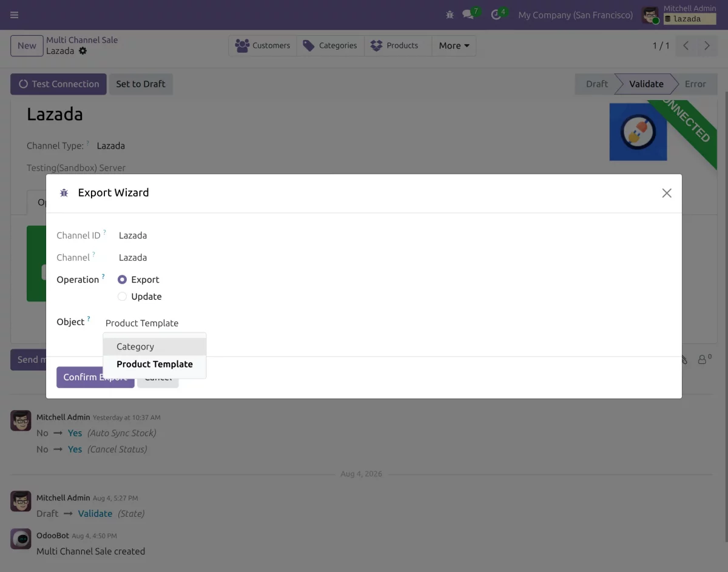Image resolution: width=728 pixels, height=572 pixels.
Task: Open Customers smart button
Action: 263,45
